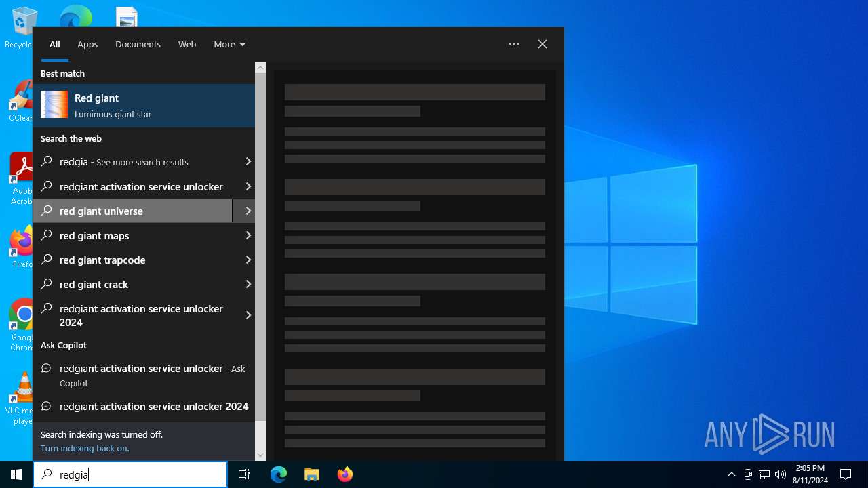This screenshot has height=488, width=868.
Task: Open Firefox from the taskbar
Action: click(x=345, y=474)
